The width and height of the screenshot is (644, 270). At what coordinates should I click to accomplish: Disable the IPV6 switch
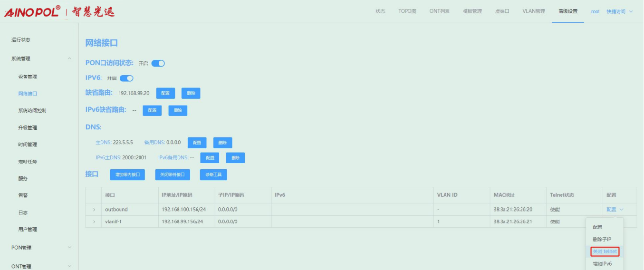tap(126, 78)
